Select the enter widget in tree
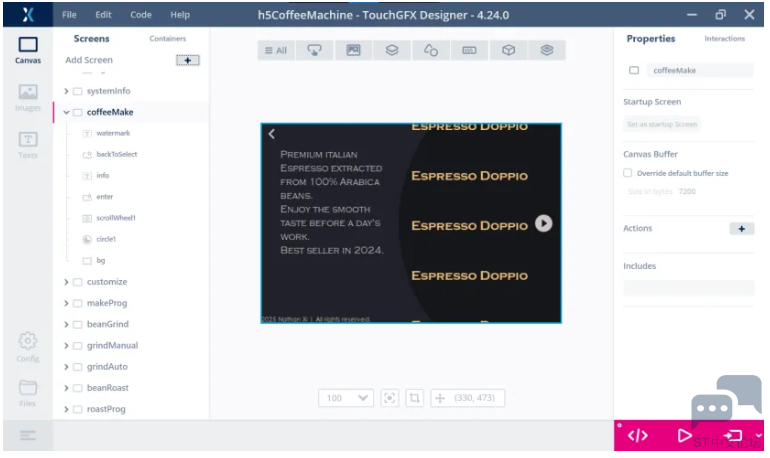Screen dimensions: 770x458 [105, 197]
